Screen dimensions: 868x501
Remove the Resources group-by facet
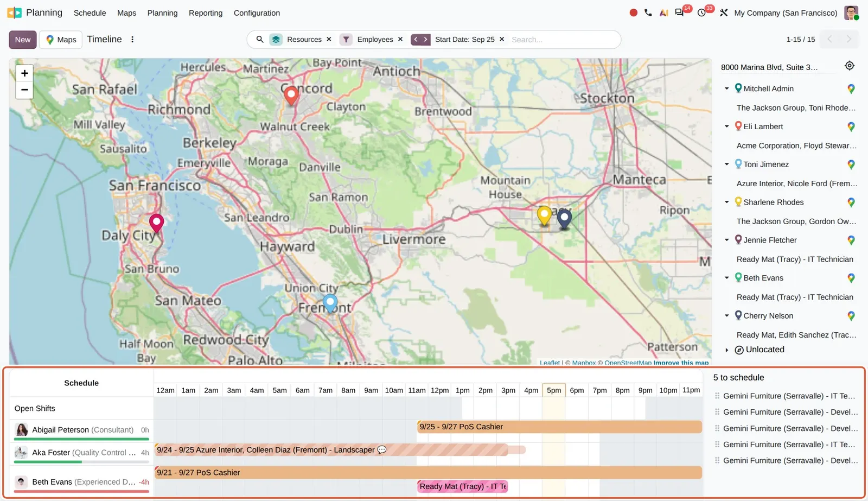(x=329, y=39)
